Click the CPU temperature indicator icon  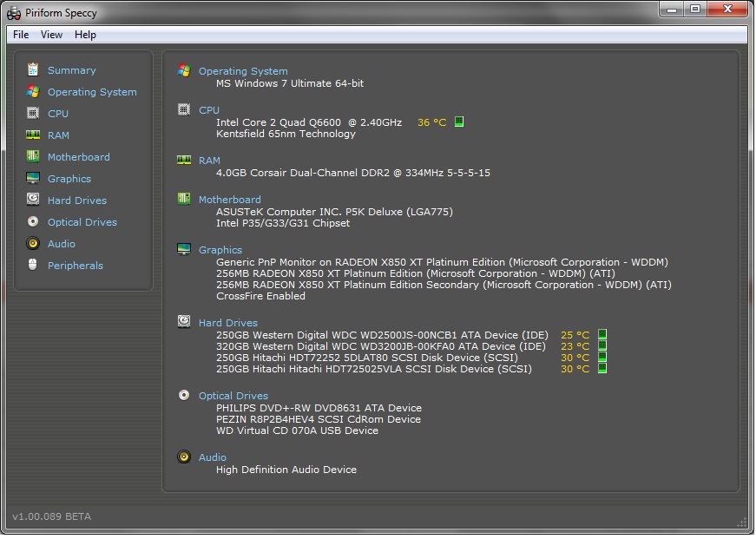pos(459,122)
